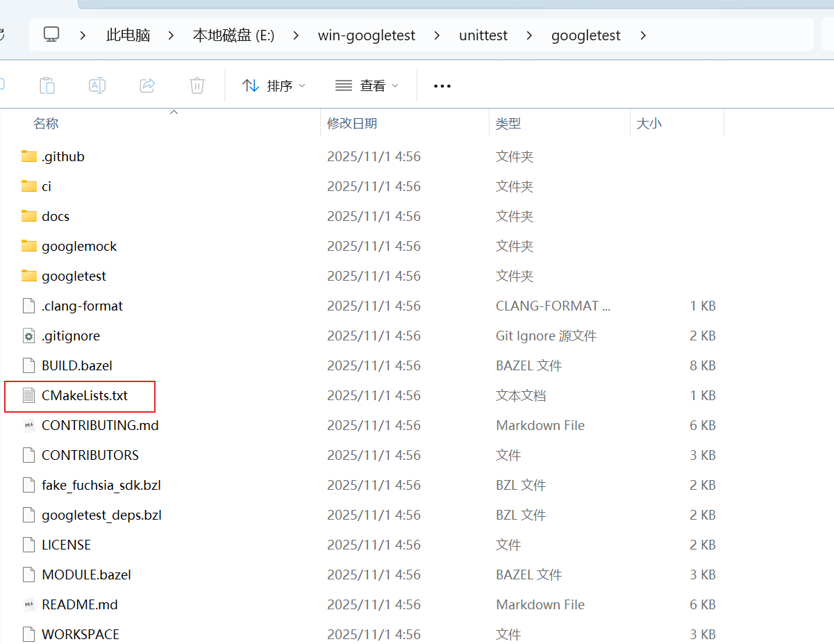Select the BUILD.bazel file icon

pyautogui.click(x=28, y=365)
